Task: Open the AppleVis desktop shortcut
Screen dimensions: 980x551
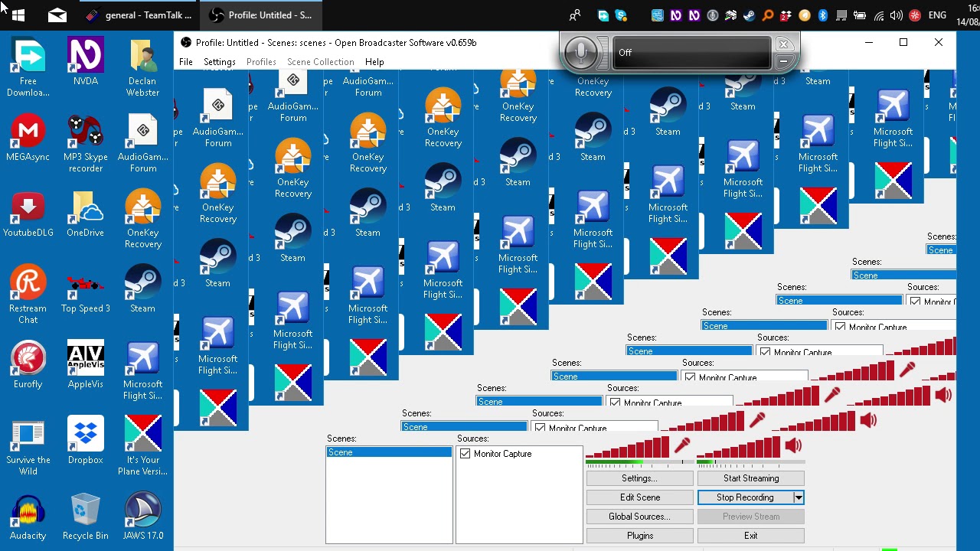Action: 86,366
